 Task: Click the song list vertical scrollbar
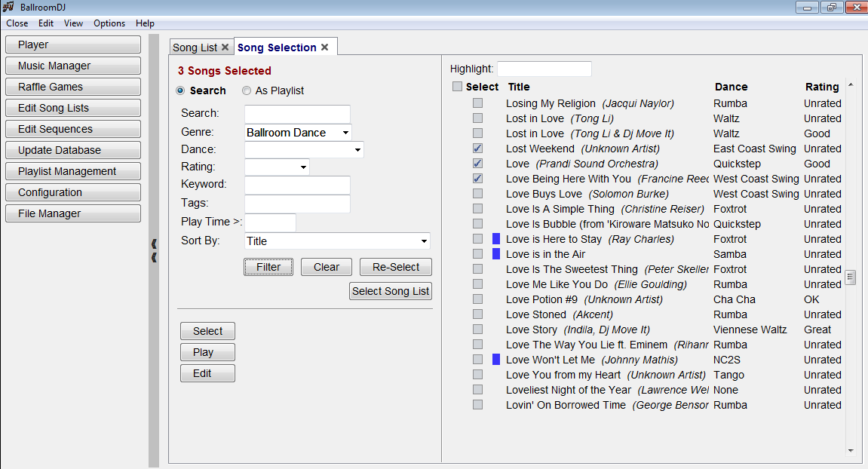coord(851,277)
